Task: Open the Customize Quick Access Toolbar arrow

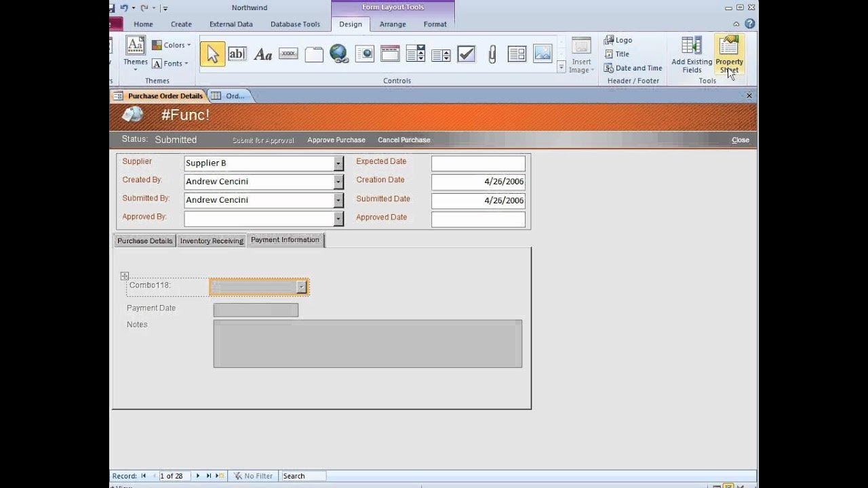Action: pos(165,8)
